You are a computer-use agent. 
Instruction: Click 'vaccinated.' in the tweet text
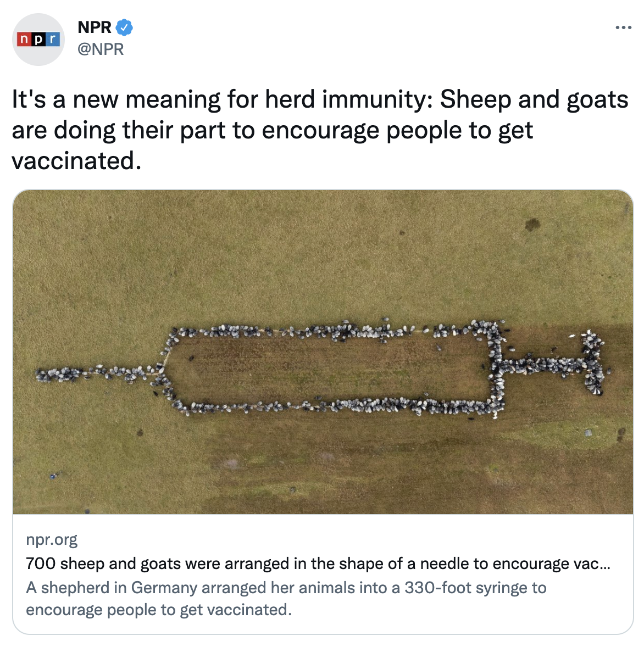76,160
